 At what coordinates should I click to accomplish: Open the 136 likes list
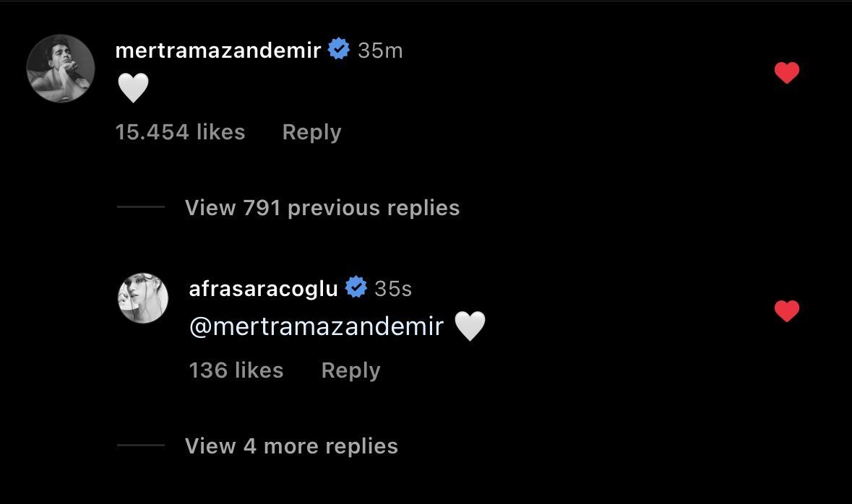pos(236,370)
